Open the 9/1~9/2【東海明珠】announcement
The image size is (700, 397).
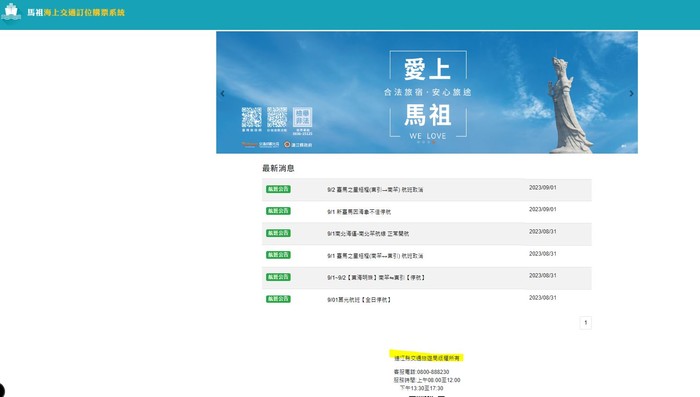[x=376, y=278]
